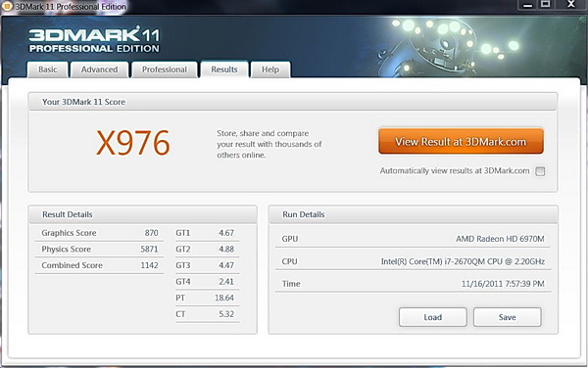Switch to the Basic tab
Screen dimensions: 588x368
tap(48, 69)
